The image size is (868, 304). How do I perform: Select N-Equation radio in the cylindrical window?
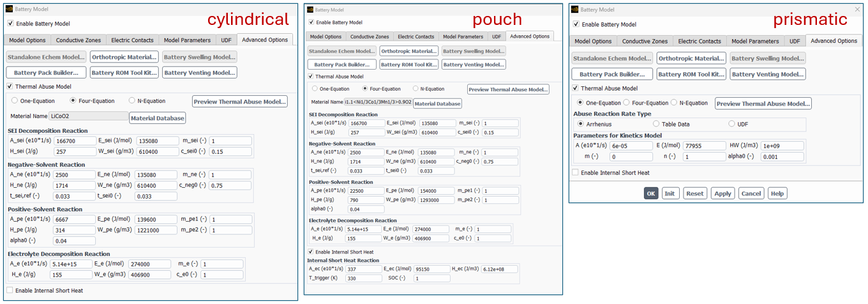(132, 101)
